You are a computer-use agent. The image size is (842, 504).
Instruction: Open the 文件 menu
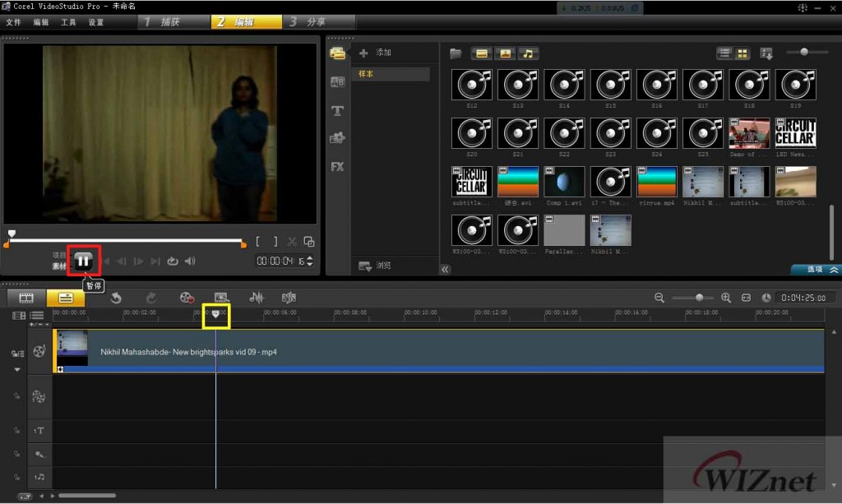coord(13,22)
